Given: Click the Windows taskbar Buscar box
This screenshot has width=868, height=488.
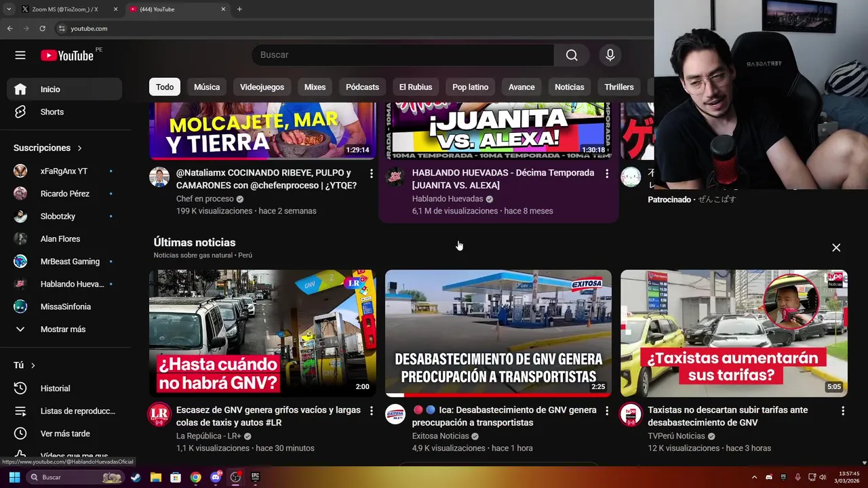Looking at the screenshot, I should point(75,477).
